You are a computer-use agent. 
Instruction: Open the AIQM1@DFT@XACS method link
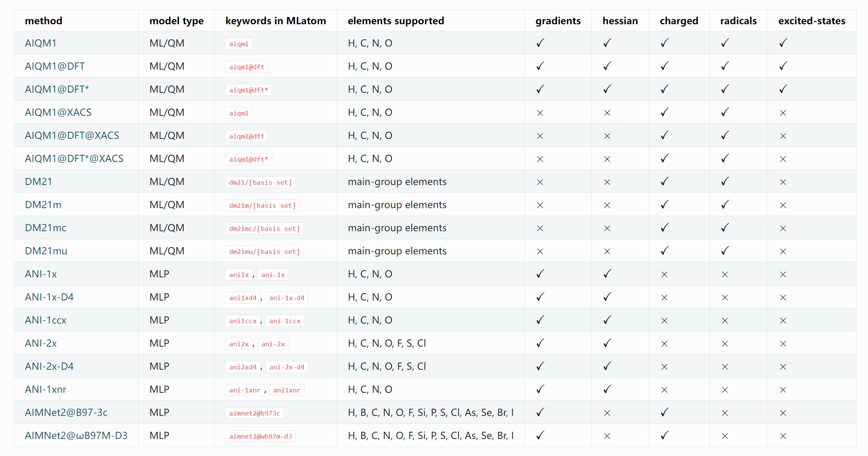[72, 135]
